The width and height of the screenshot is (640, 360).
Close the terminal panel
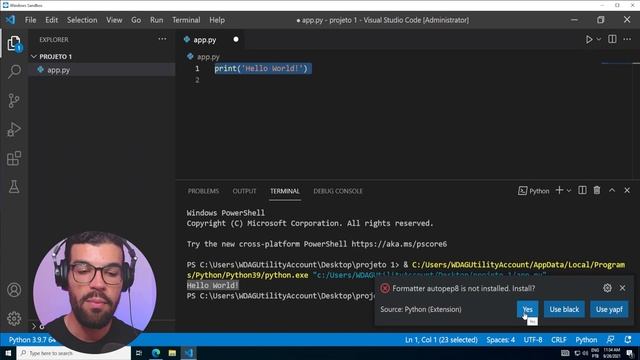627,190
